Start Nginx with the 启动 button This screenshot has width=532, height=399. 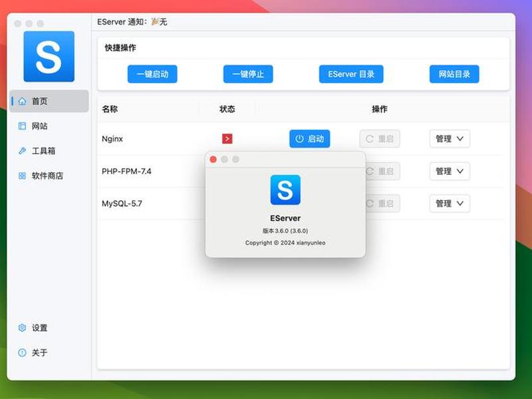point(309,139)
